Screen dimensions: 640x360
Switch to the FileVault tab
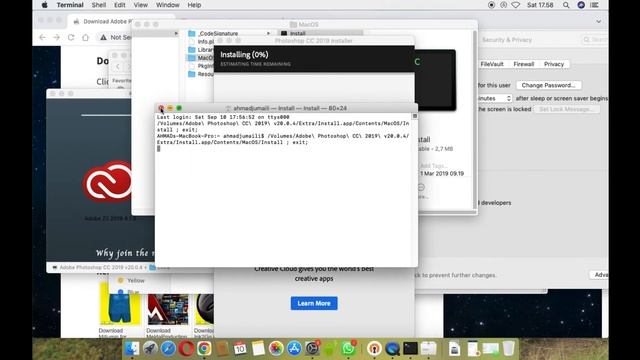492,64
